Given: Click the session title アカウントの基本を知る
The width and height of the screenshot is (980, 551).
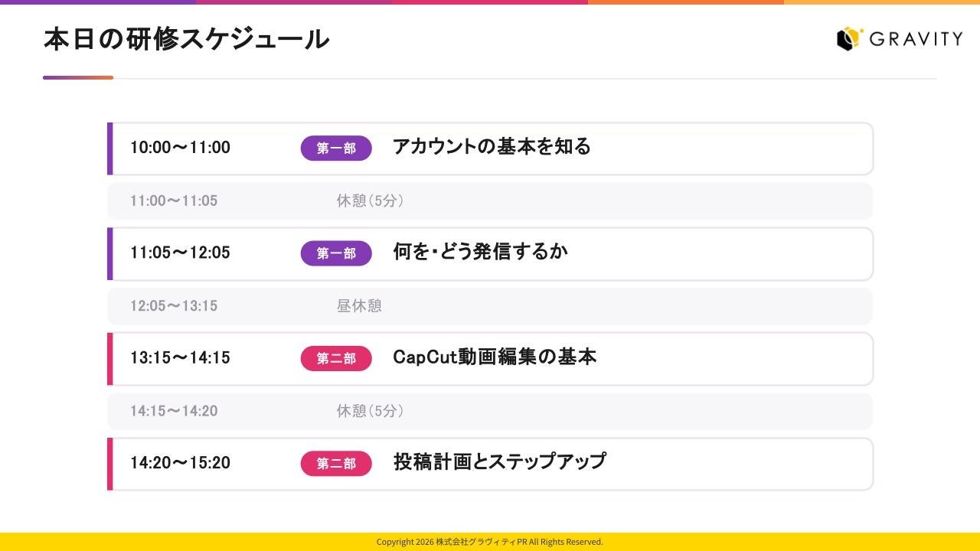Looking at the screenshot, I should [492, 146].
